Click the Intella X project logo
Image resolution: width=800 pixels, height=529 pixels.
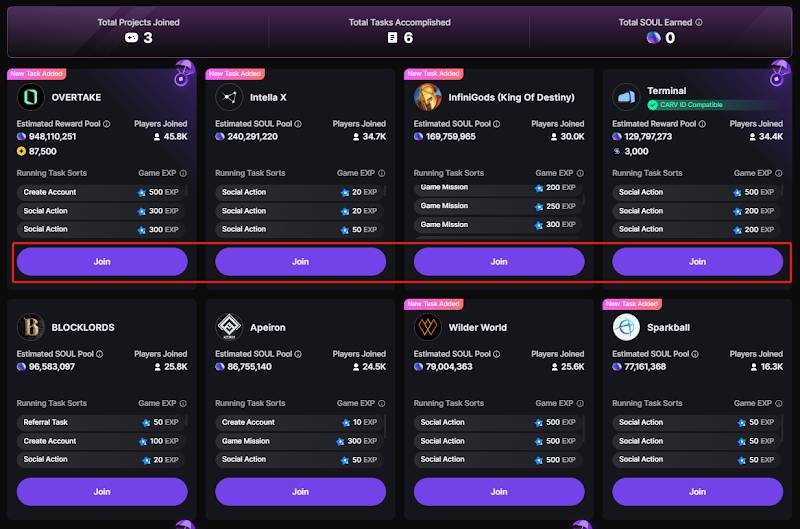(x=229, y=97)
